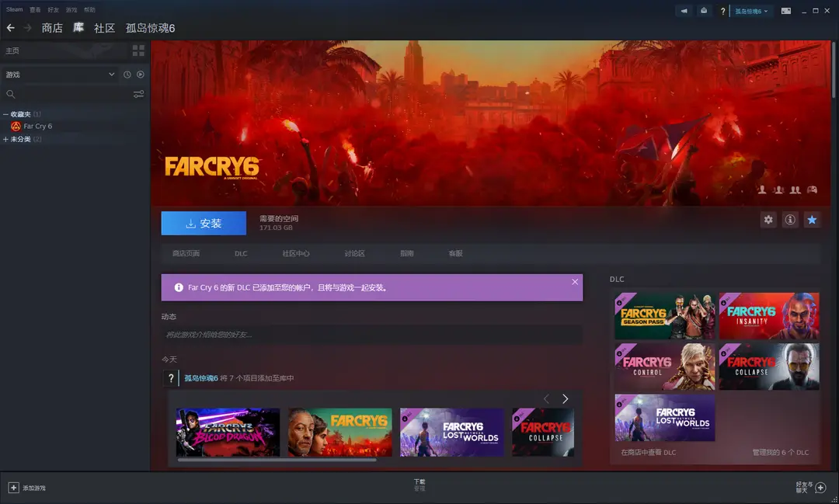This screenshot has height=504, width=839.
Task: Open 客服 link
Action: pyautogui.click(x=455, y=253)
